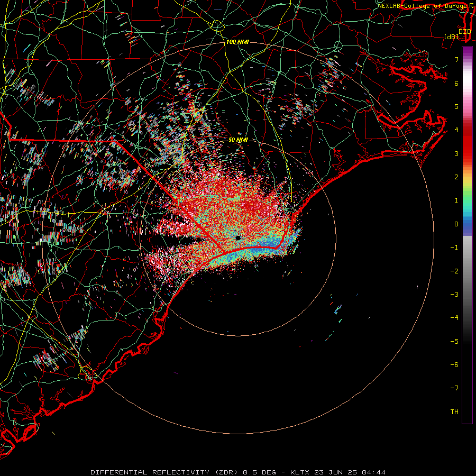Click the -2 value on the color scale

[454, 271]
